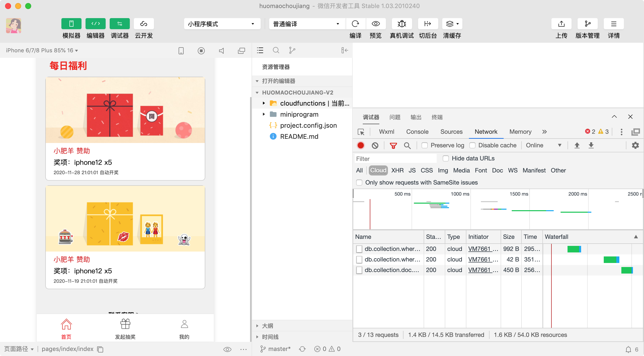Open the source control icon in the explorer
Image resolution: width=644 pixels, height=356 pixels.
[292, 51]
